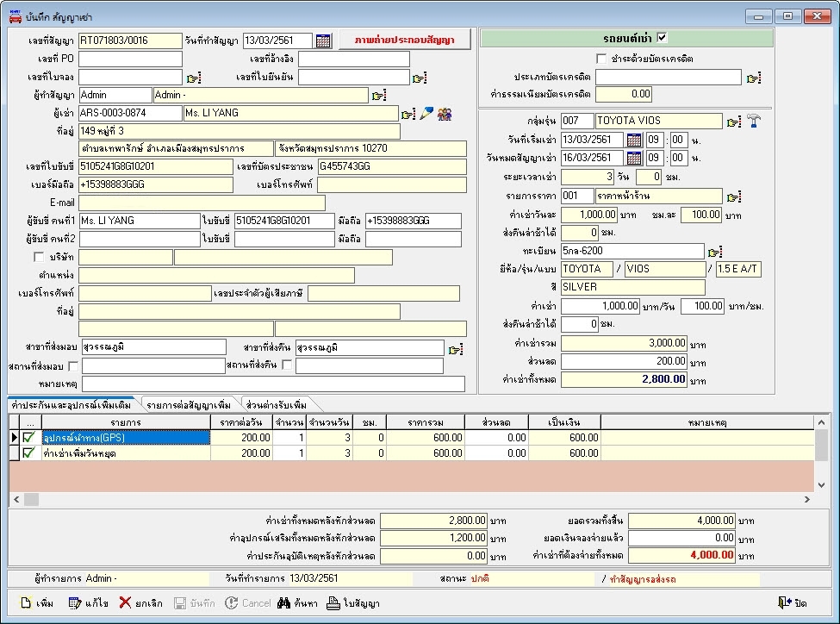Click the pencil edit customer icon

(x=426, y=113)
